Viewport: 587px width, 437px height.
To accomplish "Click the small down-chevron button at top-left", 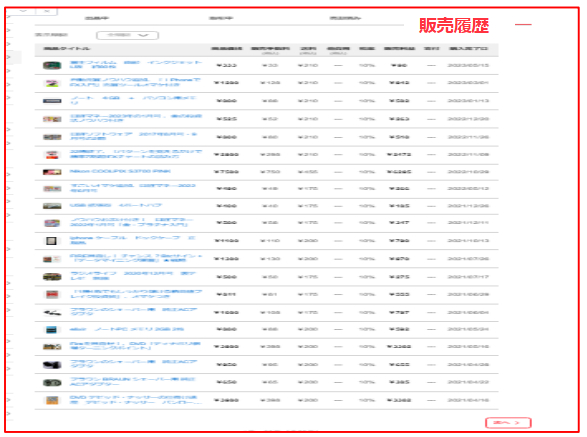I will (23, 11).
